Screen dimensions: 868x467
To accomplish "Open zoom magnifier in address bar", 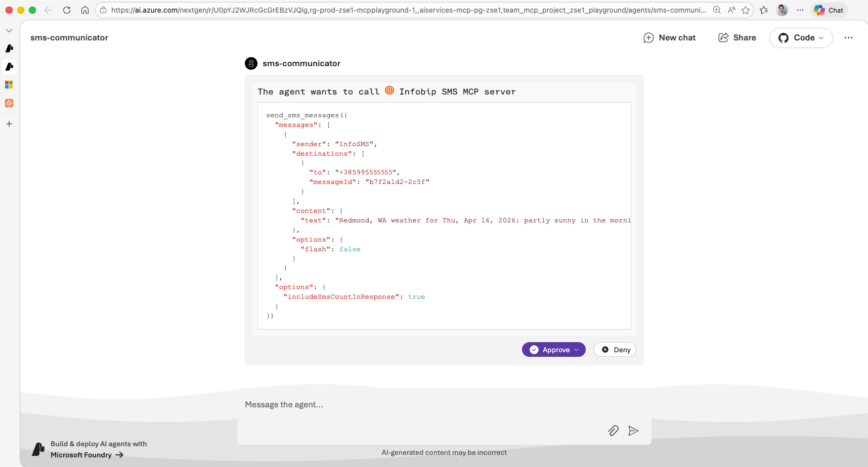I will 717,10.
